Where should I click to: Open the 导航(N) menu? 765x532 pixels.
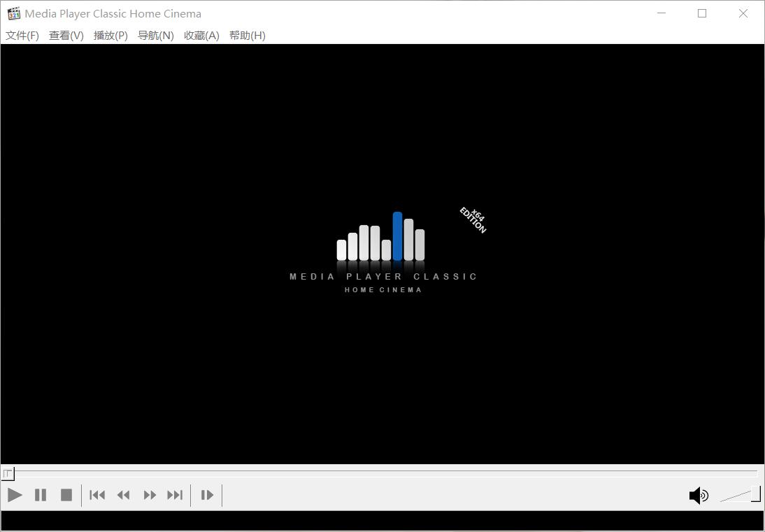(x=156, y=36)
